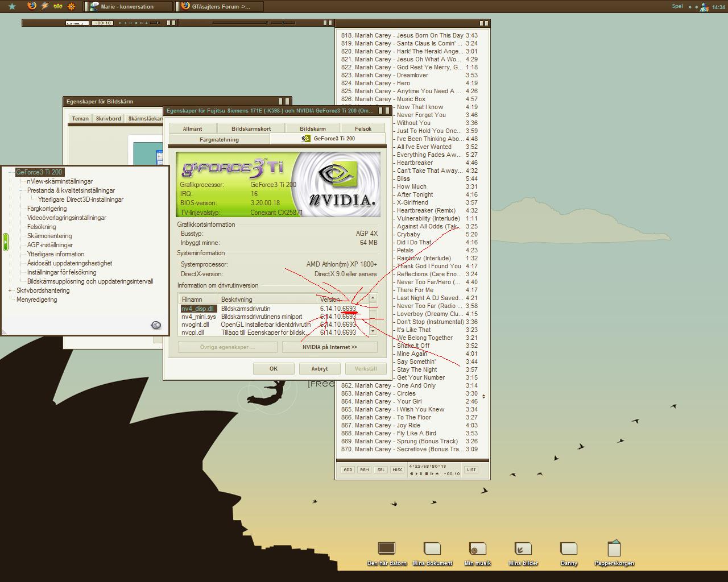Expand the Skrivbordshantering tree node
Image resolution: width=728 pixels, height=582 pixels.
tap(10, 290)
